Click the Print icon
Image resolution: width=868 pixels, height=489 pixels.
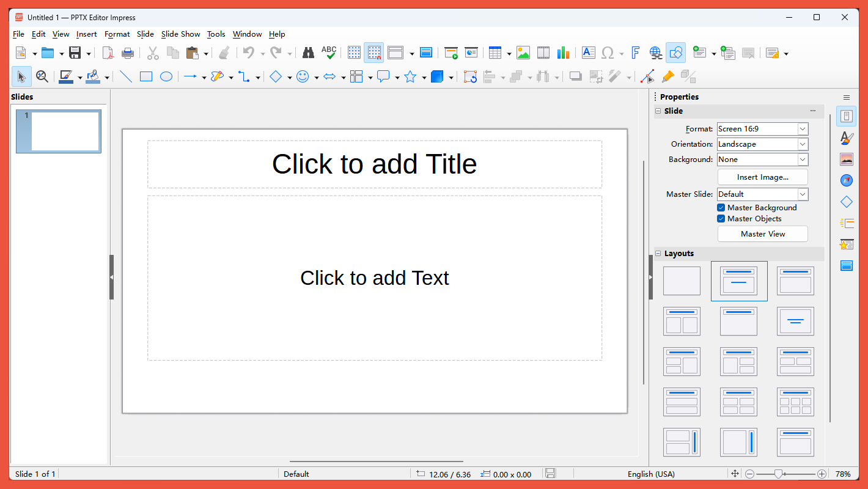point(128,53)
